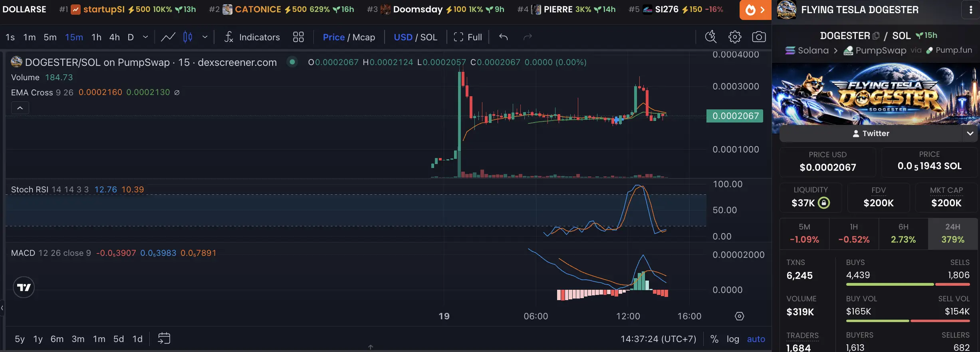The height and width of the screenshot is (352, 980).
Task: Open the three-dot options menu for DOGESTER
Action: [971, 10]
